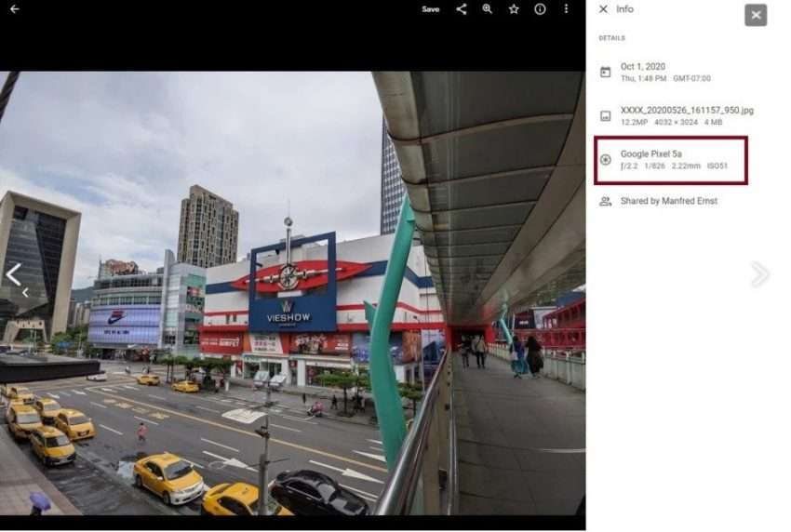Click the gray close box in corner
The height and width of the screenshot is (532, 791).
coord(756,15)
